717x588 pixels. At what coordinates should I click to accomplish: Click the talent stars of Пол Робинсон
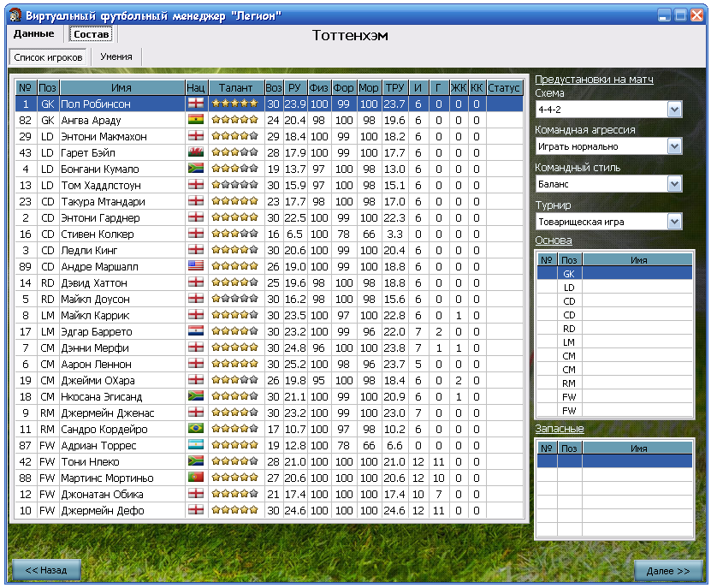coord(235,104)
